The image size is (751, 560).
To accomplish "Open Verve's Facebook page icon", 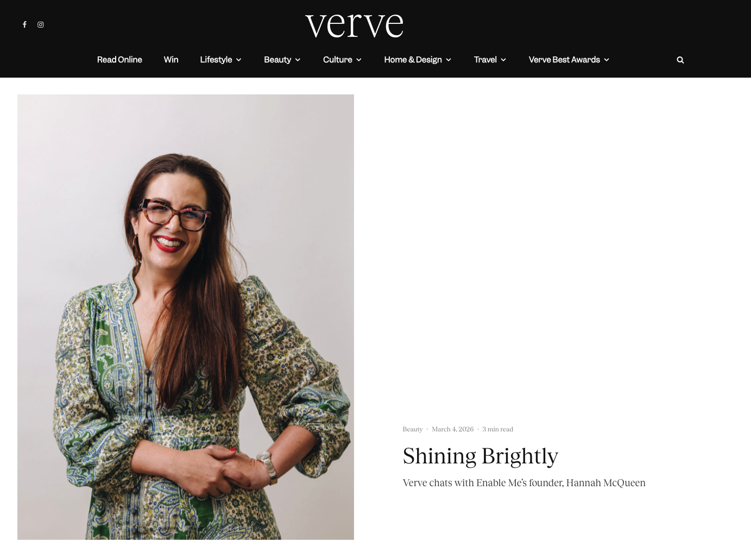I will pyautogui.click(x=24, y=24).
